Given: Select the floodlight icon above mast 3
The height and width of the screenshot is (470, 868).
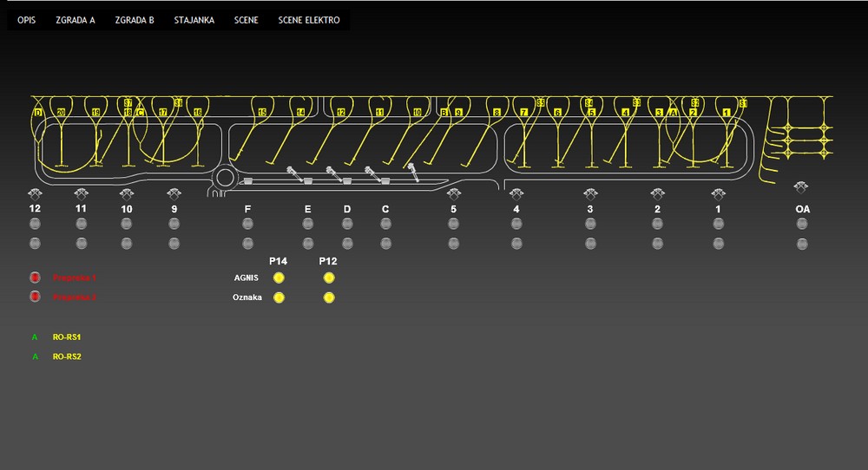Looking at the screenshot, I should point(590,193).
